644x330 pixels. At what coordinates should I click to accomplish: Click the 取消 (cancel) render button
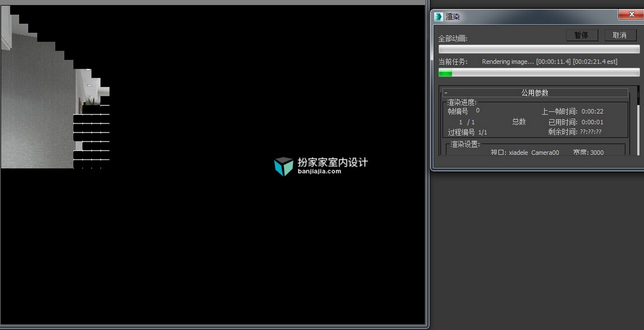(620, 35)
